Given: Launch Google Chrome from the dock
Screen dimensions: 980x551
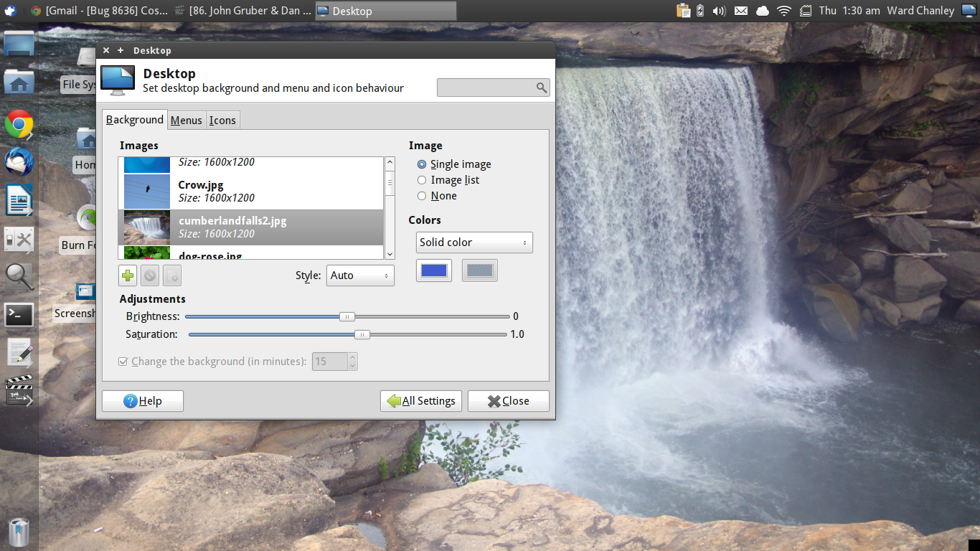Looking at the screenshot, I should click(19, 125).
